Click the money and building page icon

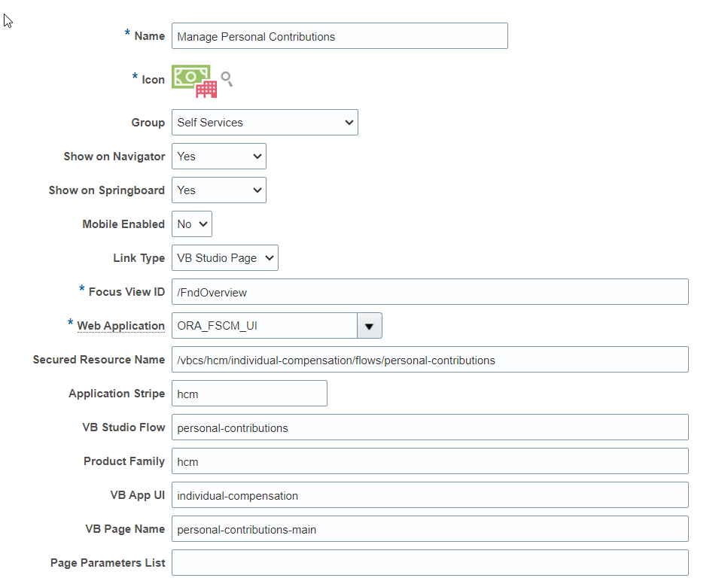(194, 81)
